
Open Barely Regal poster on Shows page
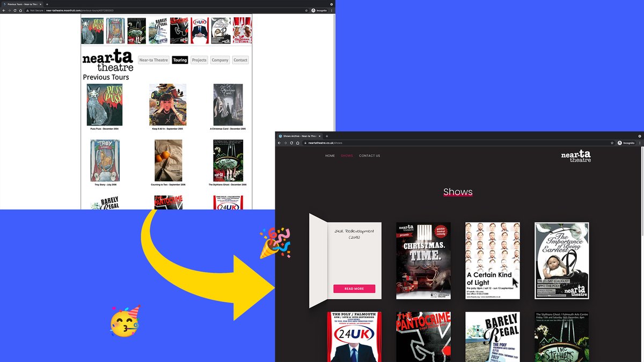pos(493,337)
